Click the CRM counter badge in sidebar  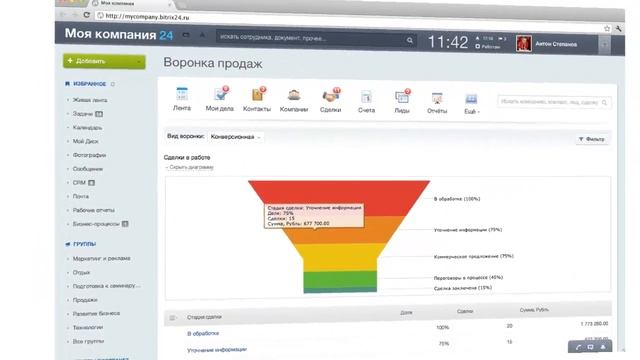click(x=91, y=183)
